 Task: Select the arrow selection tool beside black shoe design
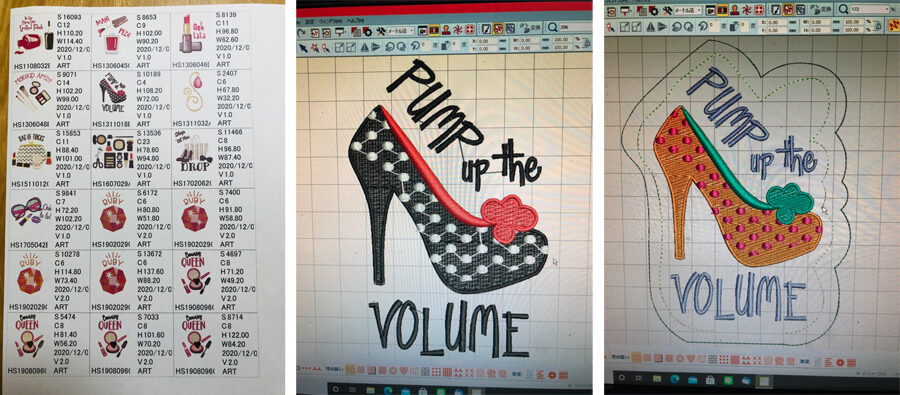click(303, 48)
